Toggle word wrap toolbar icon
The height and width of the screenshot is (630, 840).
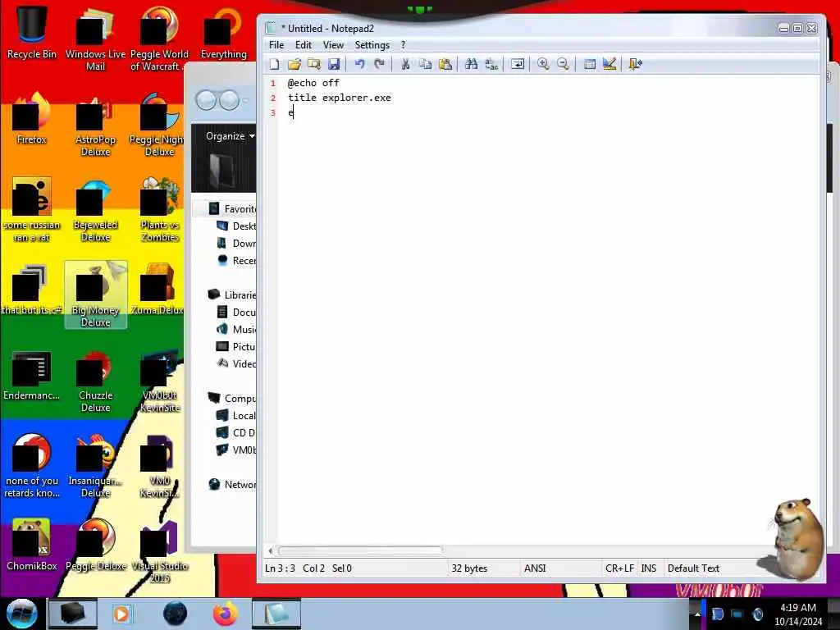point(518,64)
